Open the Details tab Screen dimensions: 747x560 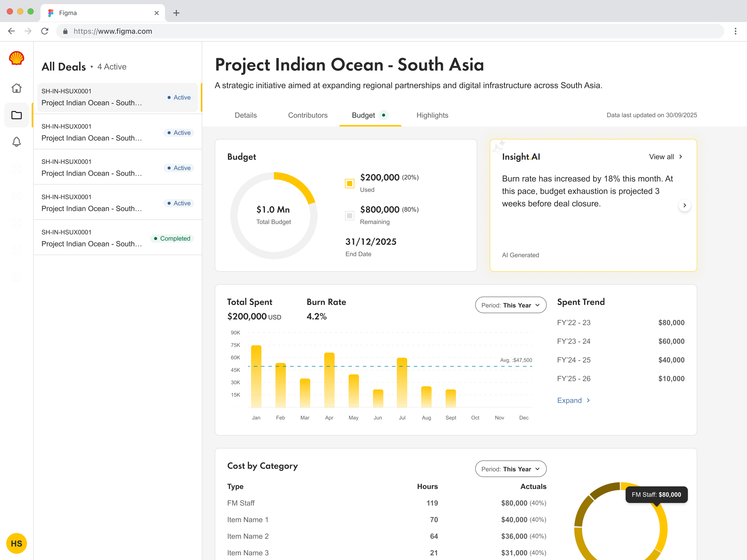point(246,115)
